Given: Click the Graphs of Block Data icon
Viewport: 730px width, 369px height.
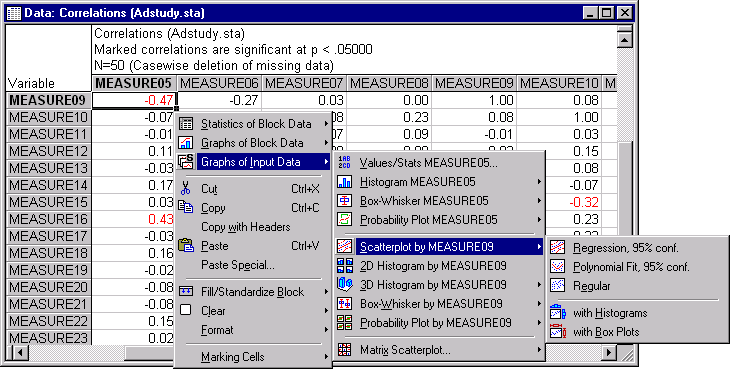Looking at the screenshot, I should pyautogui.click(x=186, y=142).
